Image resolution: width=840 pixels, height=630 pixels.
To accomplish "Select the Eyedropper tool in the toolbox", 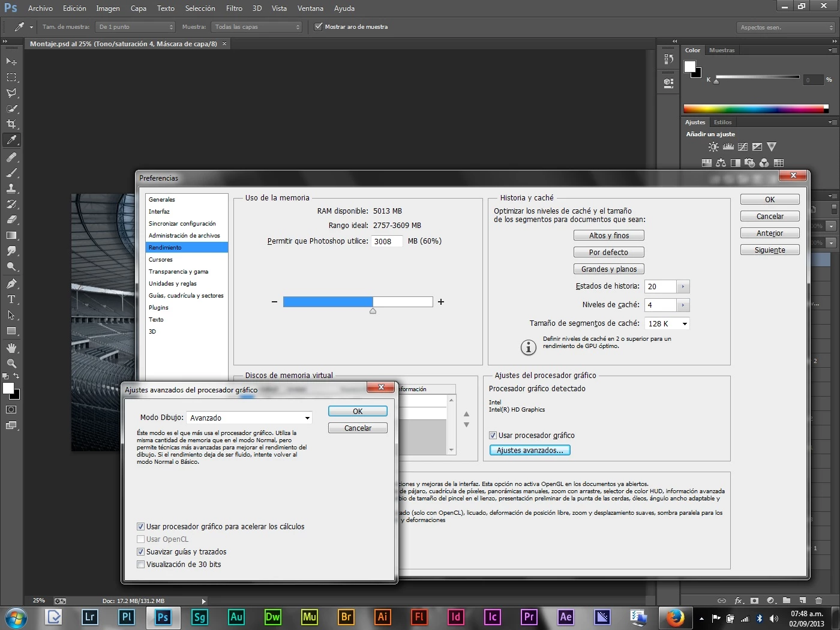I will click(11, 140).
